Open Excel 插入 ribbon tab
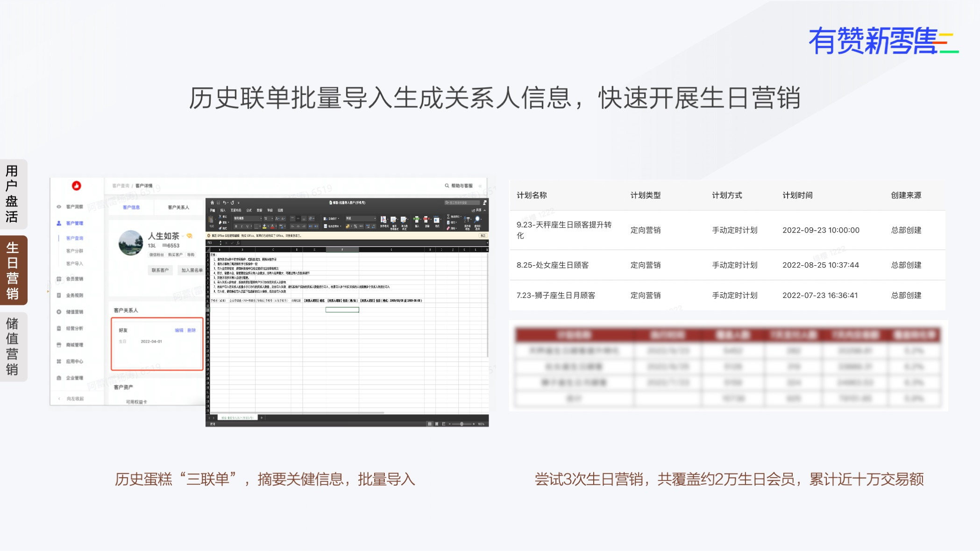This screenshot has height=551, width=980. pyautogui.click(x=223, y=210)
